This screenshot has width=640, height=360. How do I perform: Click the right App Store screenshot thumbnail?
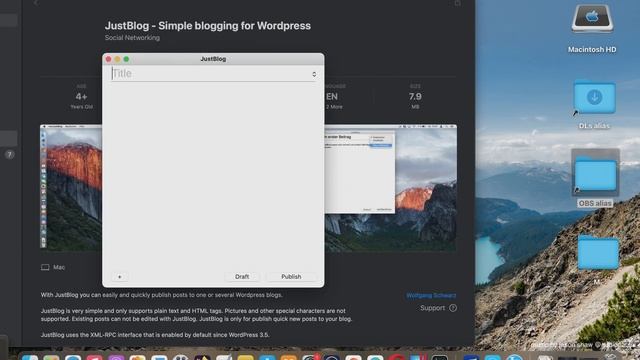coord(391,188)
